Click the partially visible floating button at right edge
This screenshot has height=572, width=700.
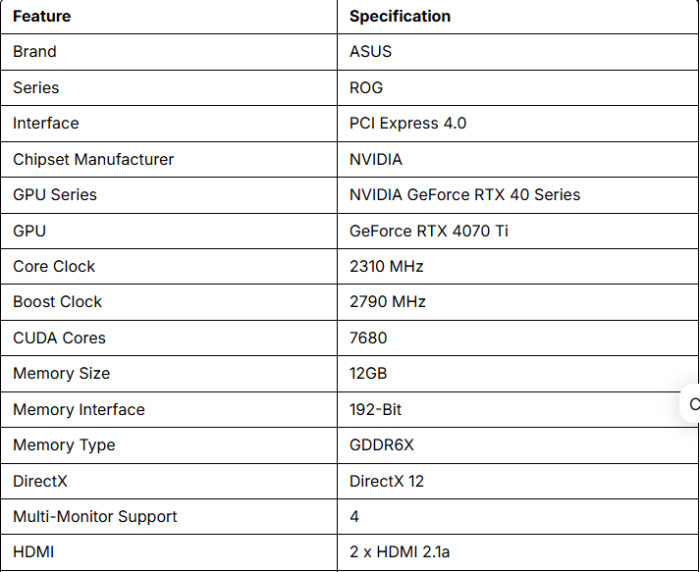coord(691,405)
